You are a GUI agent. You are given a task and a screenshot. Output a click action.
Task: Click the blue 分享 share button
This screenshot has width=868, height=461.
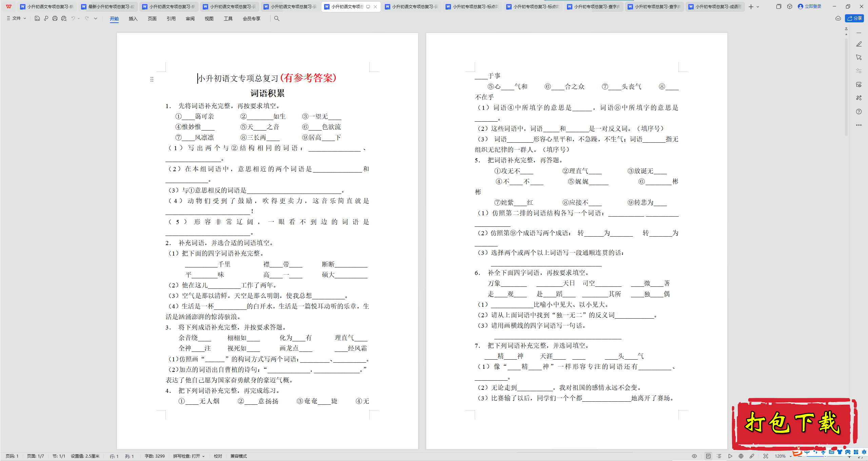coord(854,18)
